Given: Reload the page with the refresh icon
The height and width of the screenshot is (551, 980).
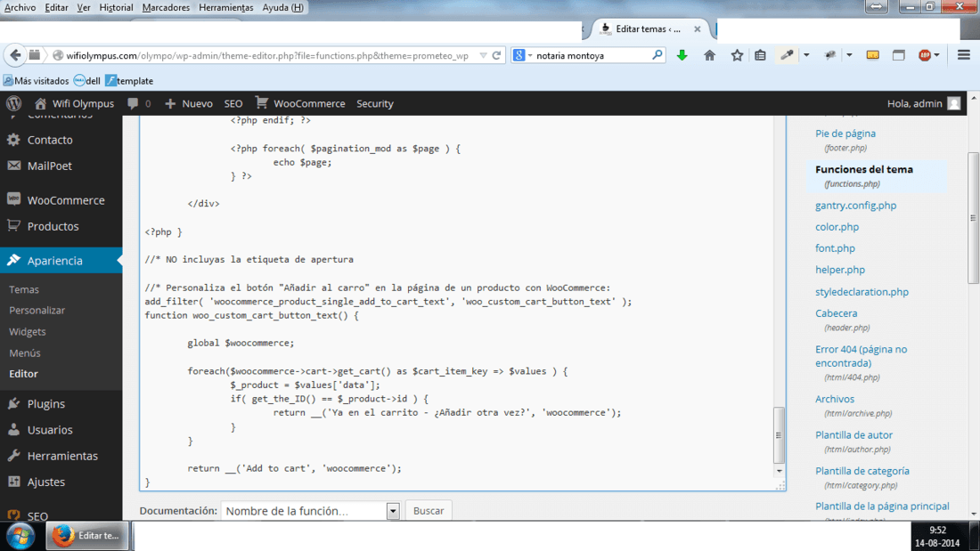Looking at the screenshot, I should click(x=496, y=55).
